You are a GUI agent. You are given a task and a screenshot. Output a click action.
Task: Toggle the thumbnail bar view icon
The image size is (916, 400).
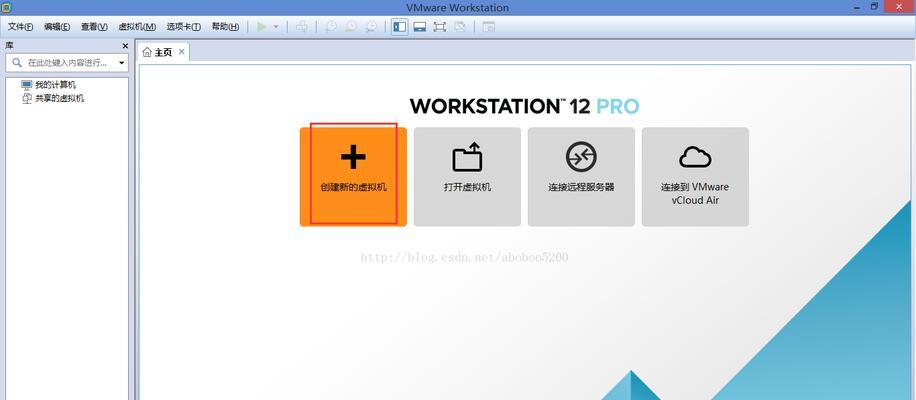click(x=419, y=27)
